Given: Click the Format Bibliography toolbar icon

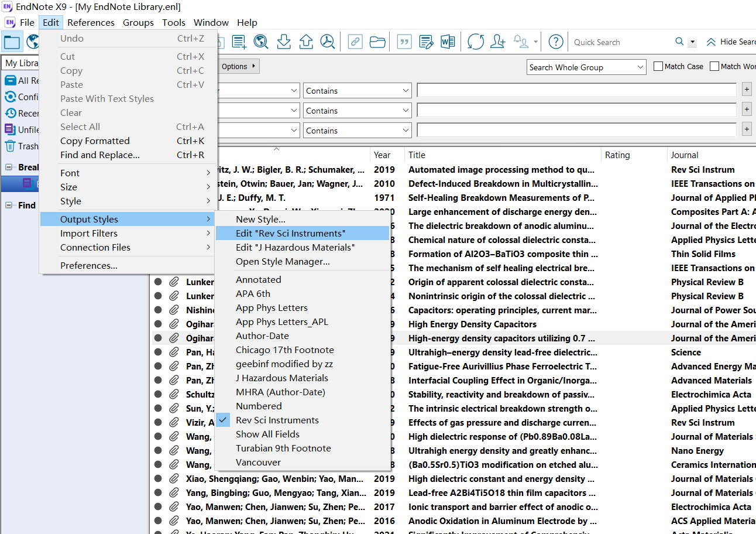Looking at the screenshot, I should [x=426, y=42].
